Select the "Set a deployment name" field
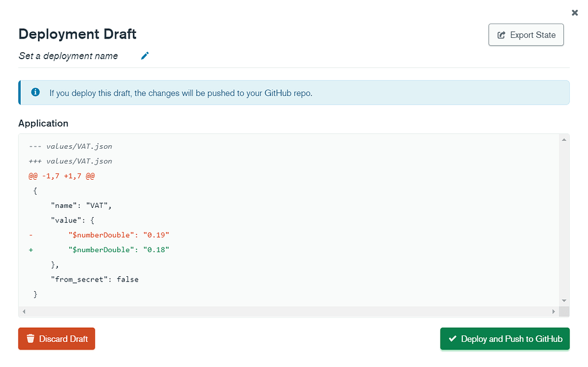The height and width of the screenshot is (367, 588). click(x=68, y=56)
